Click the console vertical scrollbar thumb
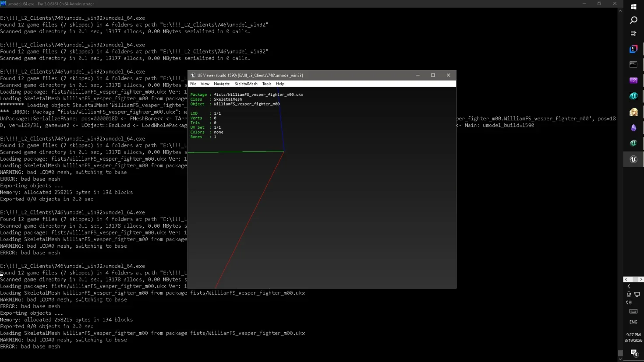The height and width of the screenshot is (362, 644). coord(620,353)
